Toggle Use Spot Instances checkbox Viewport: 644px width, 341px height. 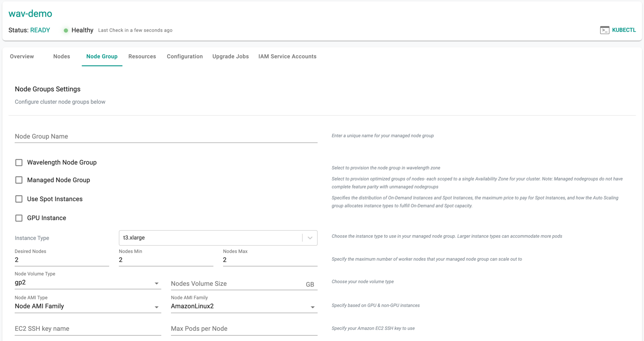point(19,199)
